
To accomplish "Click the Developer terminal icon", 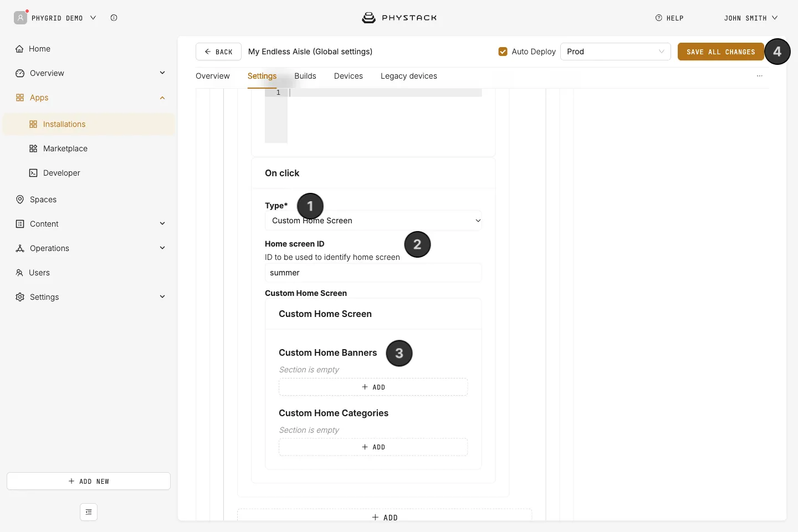I will tap(33, 173).
